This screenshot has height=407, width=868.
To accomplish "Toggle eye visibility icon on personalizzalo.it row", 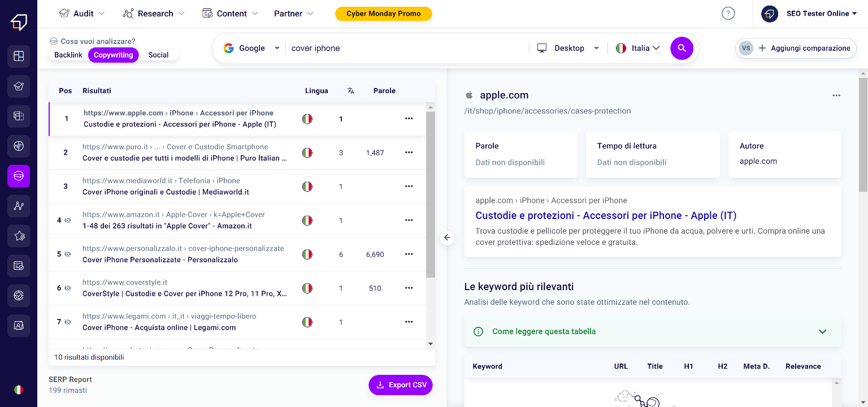I will pos(68,254).
